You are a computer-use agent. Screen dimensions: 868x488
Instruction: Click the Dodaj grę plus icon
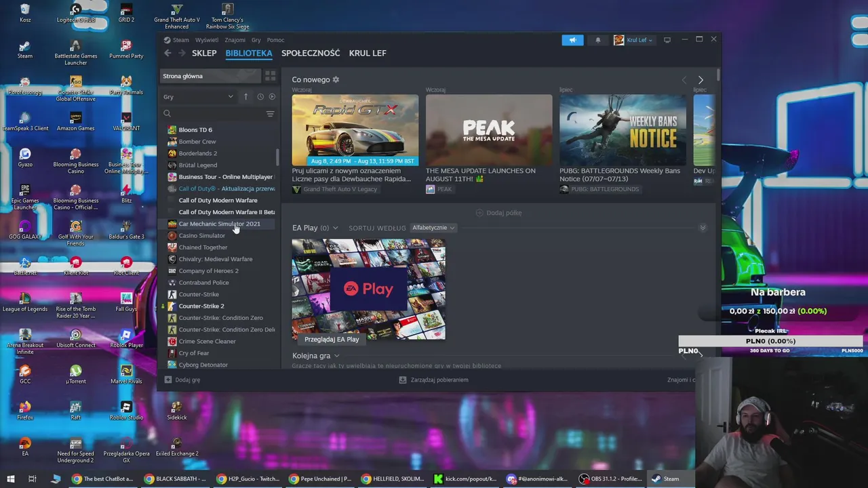(x=168, y=380)
